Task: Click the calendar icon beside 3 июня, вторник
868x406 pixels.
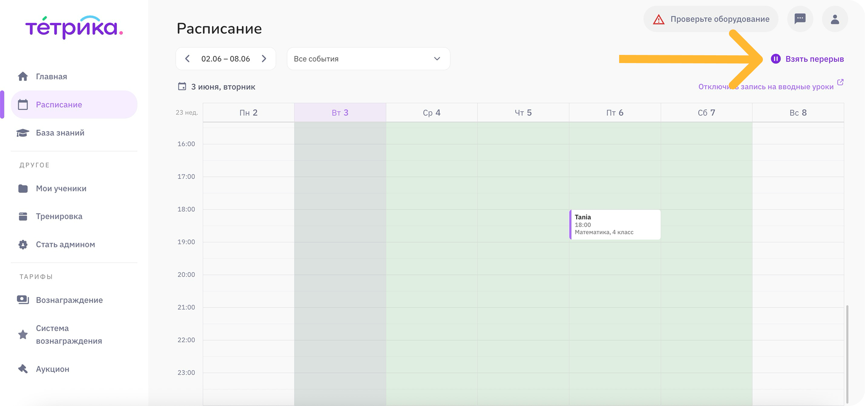Action: coord(182,86)
